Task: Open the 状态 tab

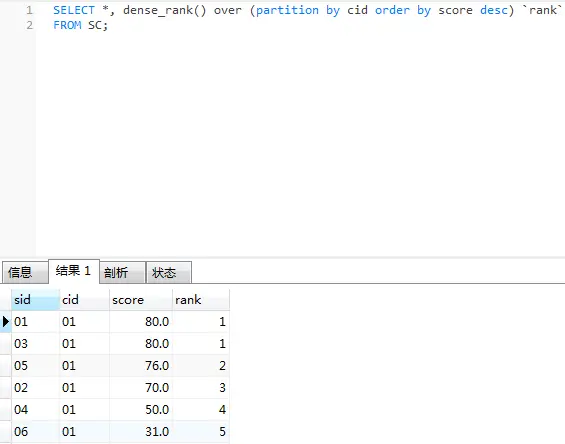Action: pyautogui.click(x=169, y=272)
